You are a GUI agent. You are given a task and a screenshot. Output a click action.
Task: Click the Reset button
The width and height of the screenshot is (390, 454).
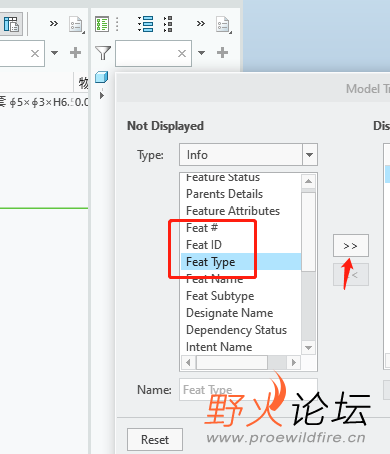click(x=155, y=440)
